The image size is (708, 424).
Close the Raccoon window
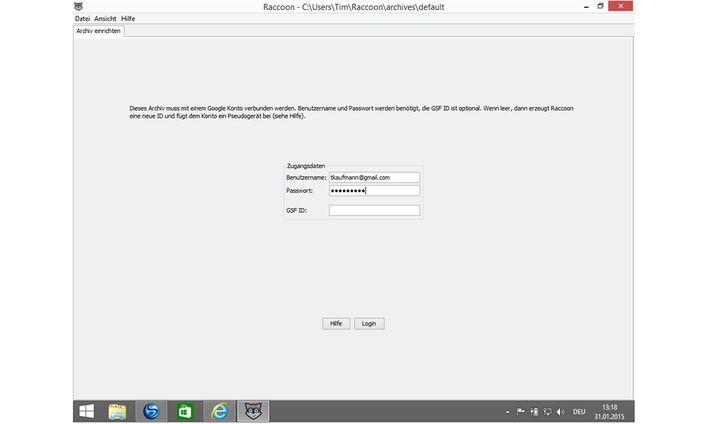pyautogui.click(x=620, y=6)
